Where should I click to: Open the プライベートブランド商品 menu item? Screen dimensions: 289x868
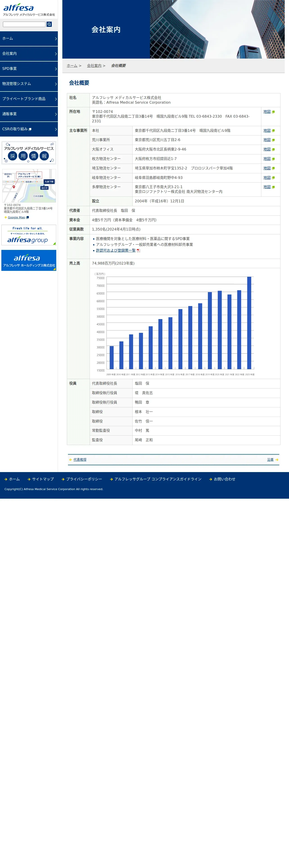pyautogui.click(x=29, y=99)
